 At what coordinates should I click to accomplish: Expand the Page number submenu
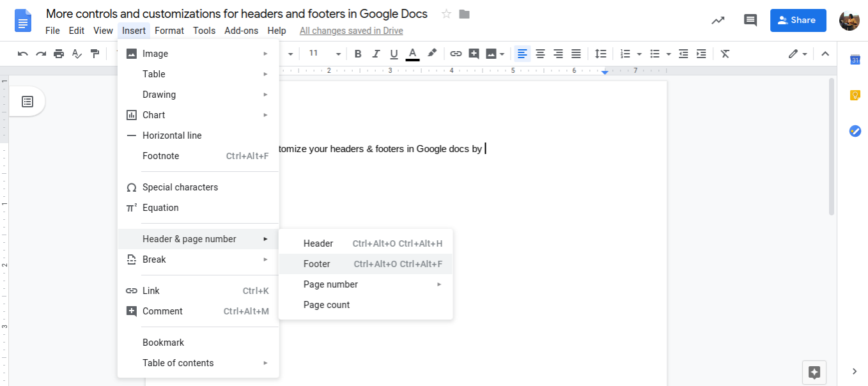(x=366, y=284)
